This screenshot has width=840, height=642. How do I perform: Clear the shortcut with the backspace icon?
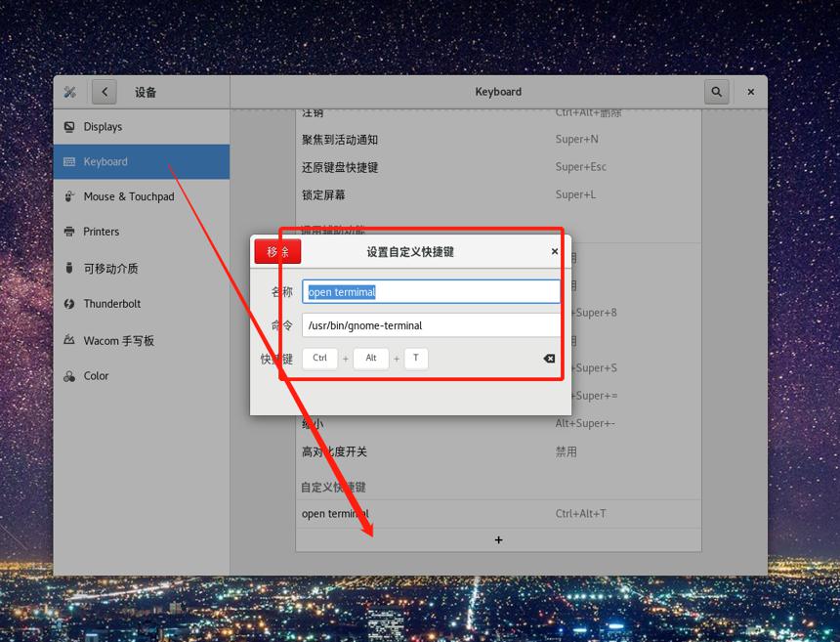pyautogui.click(x=549, y=359)
